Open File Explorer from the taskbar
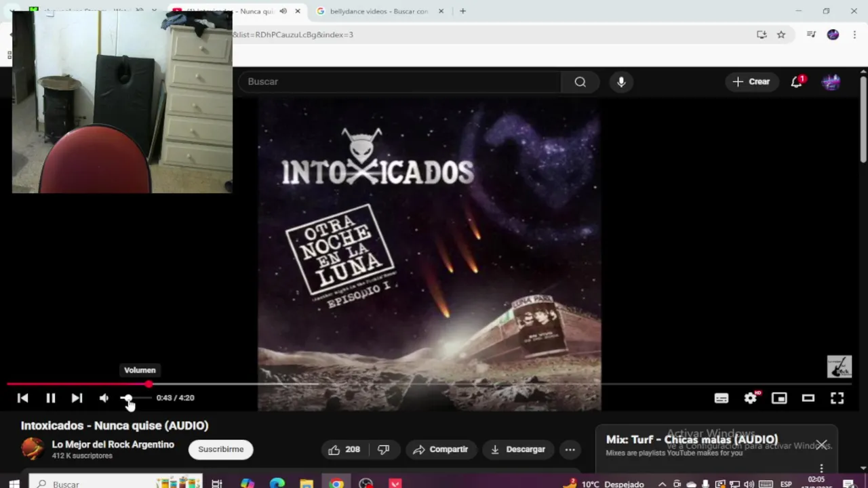 (307, 483)
